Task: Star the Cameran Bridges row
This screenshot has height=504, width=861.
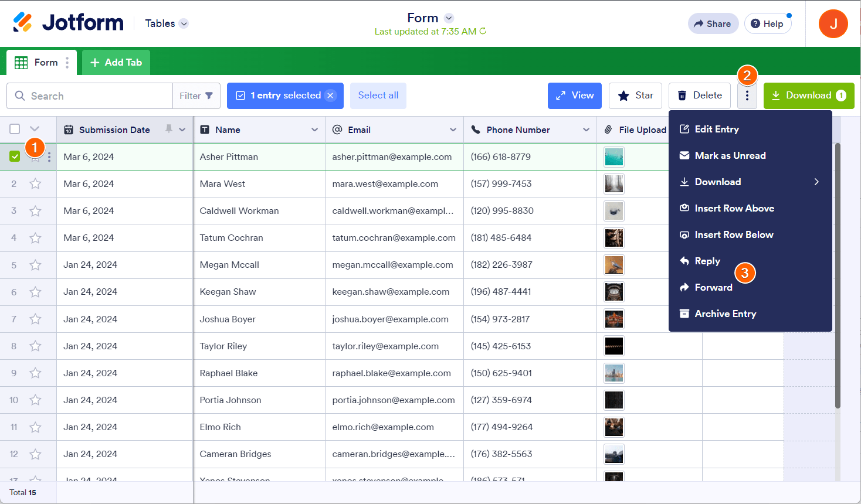Action: tap(35, 454)
